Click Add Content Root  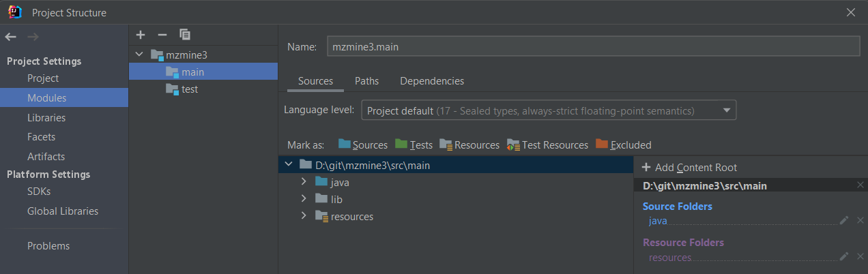(689, 168)
